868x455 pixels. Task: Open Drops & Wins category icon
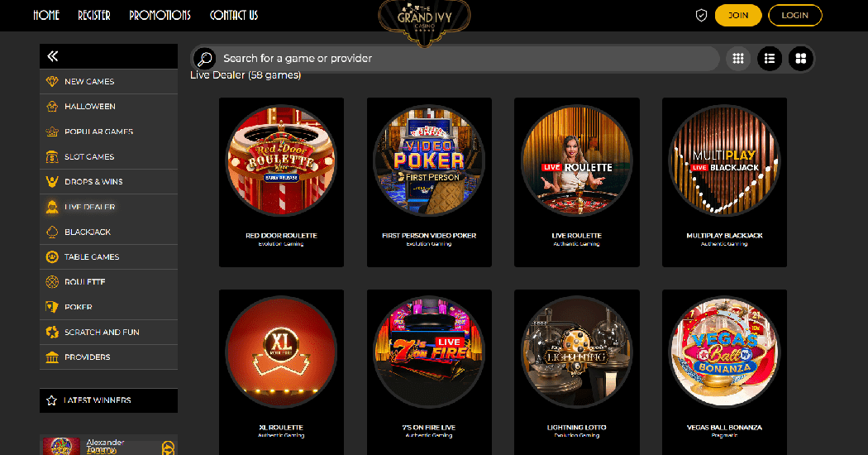tap(52, 182)
